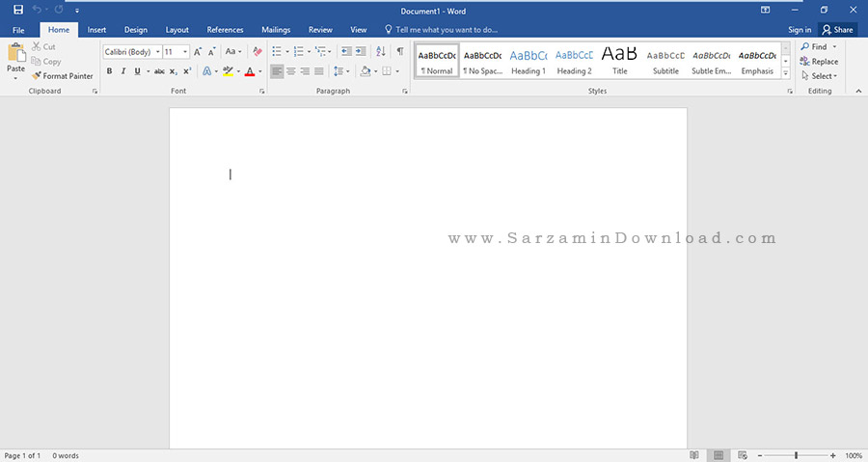868x462 pixels.
Task: Clear all formatting with the eraser icon
Action: tap(258, 51)
